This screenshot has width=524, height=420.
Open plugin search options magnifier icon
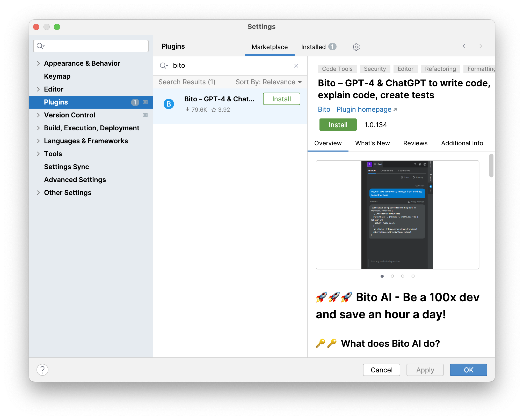pos(164,66)
